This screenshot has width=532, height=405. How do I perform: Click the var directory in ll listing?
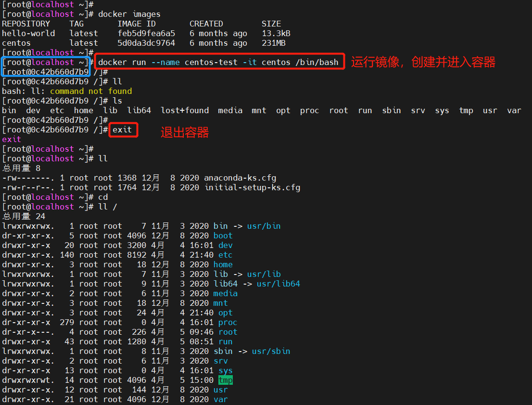(x=220, y=399)
